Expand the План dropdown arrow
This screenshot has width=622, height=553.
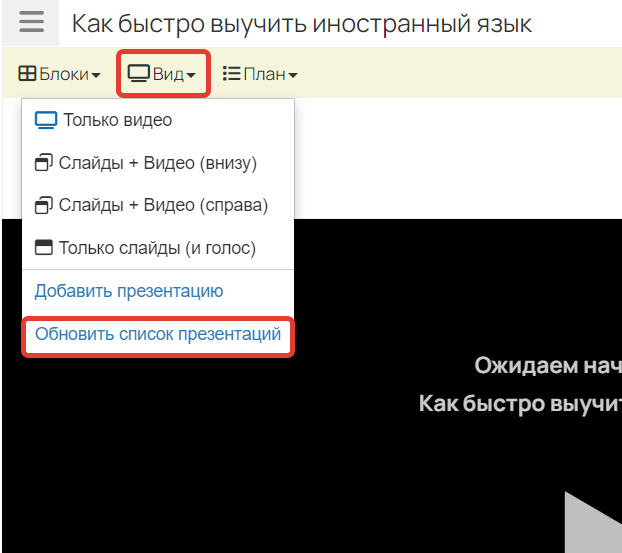tap(293, 75)
